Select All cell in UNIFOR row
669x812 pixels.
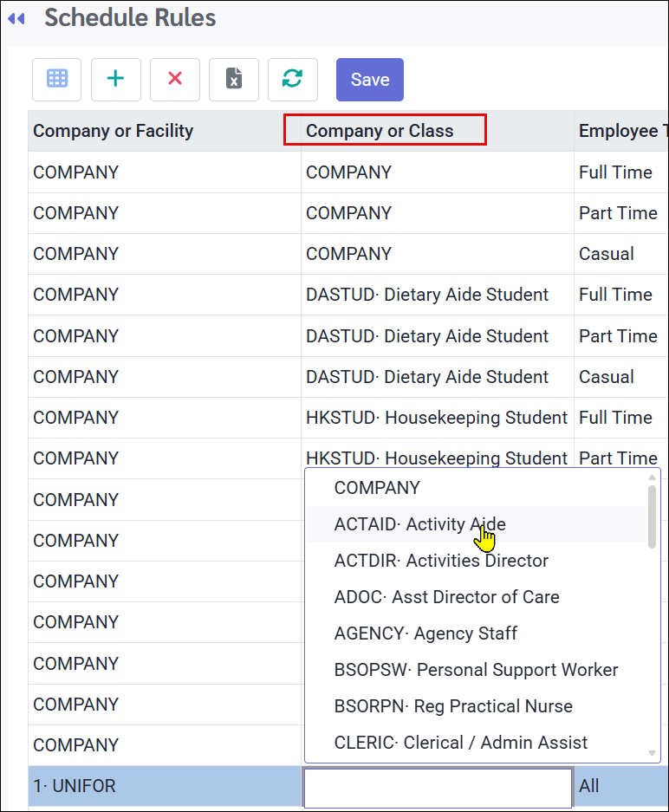[x=621, y=786]
